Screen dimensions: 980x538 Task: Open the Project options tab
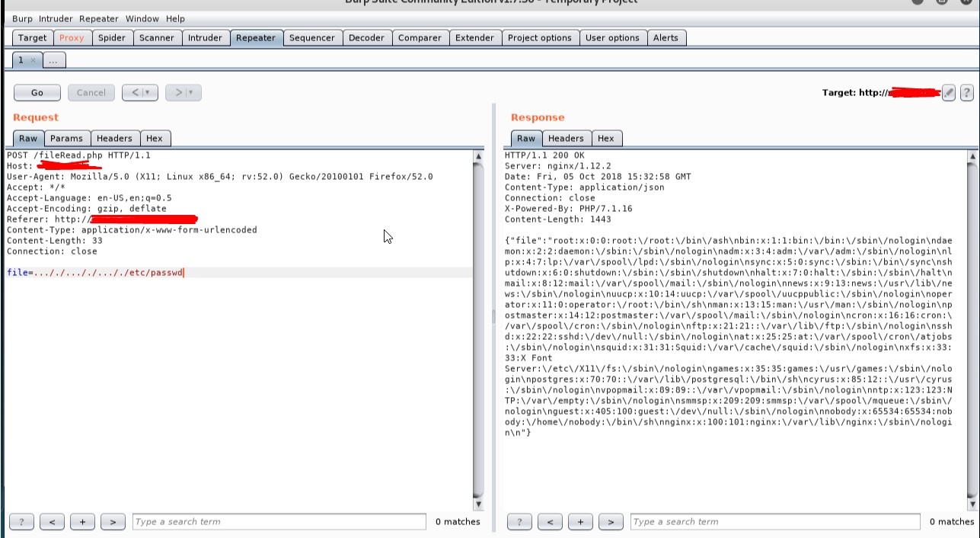540,38
